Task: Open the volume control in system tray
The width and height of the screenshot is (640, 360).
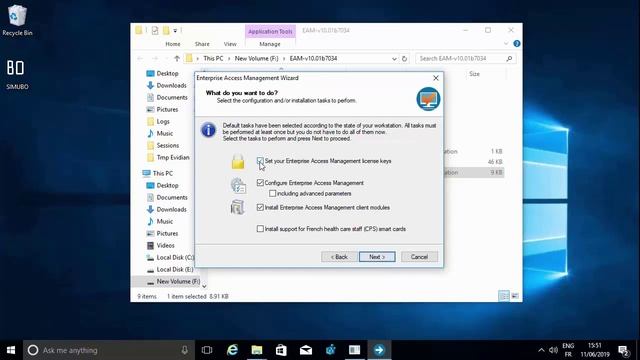Action: (553, 350)
